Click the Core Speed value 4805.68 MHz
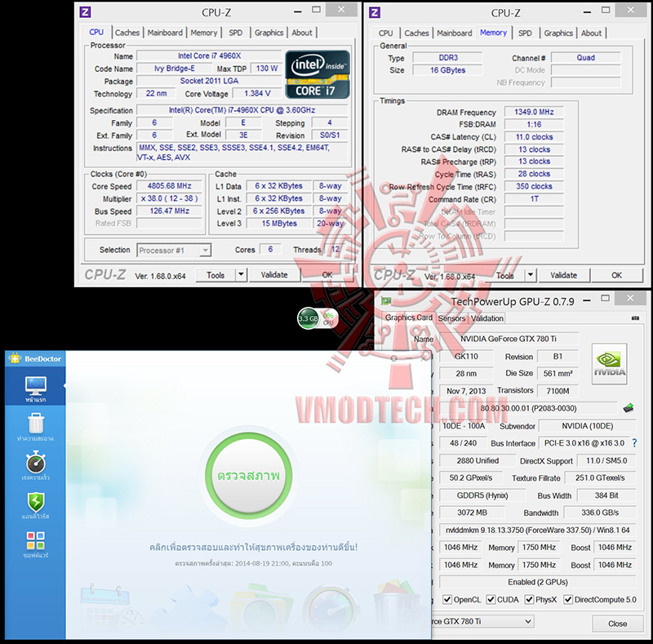 pyautogui.click(x=170, y=186)
